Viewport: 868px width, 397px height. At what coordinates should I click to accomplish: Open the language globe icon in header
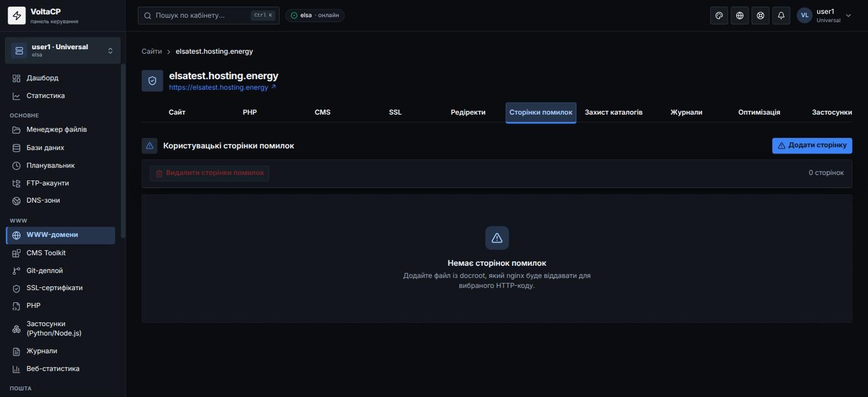tap(740, 16)
